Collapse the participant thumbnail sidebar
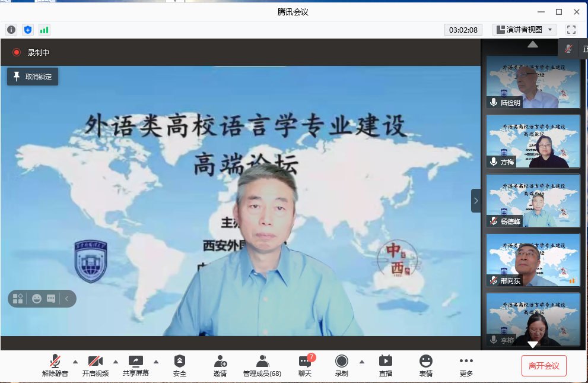 (x=476, y=201)
